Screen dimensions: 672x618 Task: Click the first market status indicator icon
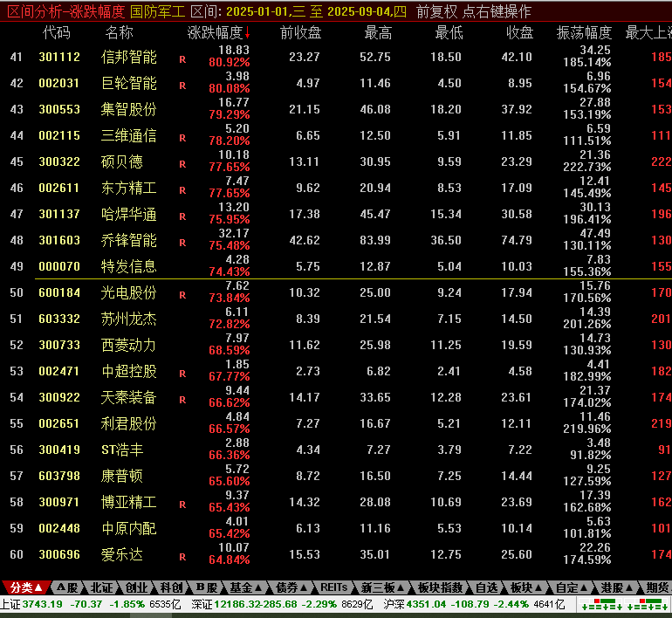pos(601,605)
